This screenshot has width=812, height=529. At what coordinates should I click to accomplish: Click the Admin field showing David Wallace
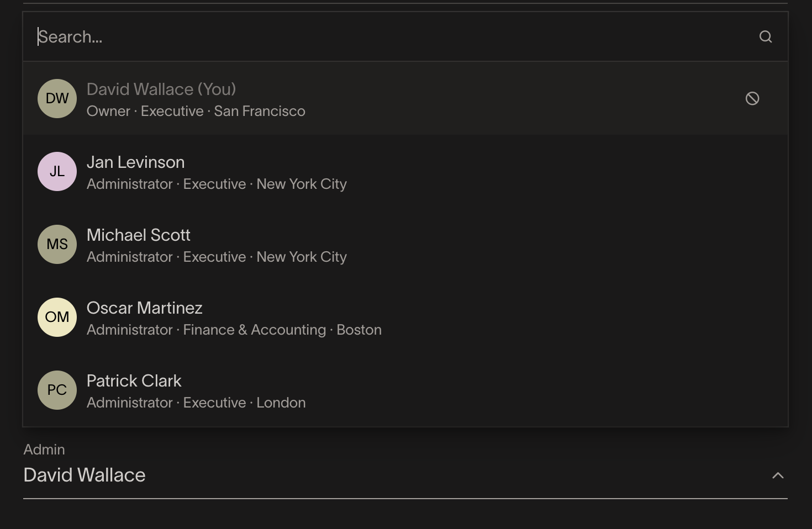tap(405, 469)
